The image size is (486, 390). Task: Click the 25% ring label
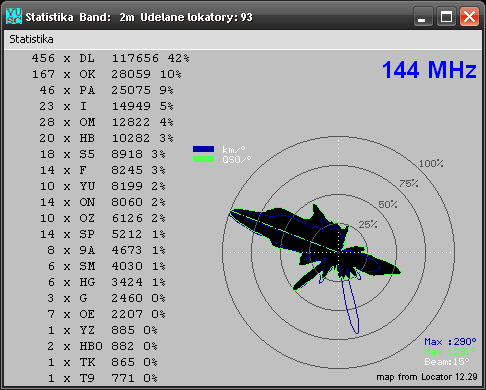pyautogui.click(x=368, y=225)
